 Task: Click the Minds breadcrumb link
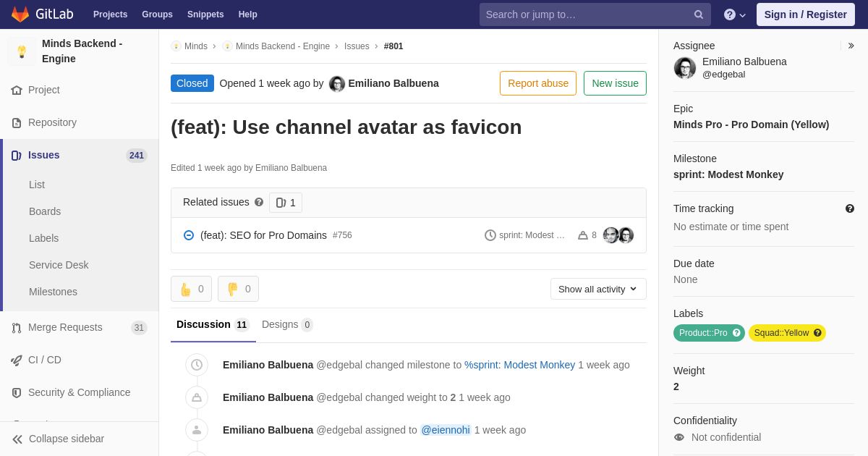coord(196,46)
